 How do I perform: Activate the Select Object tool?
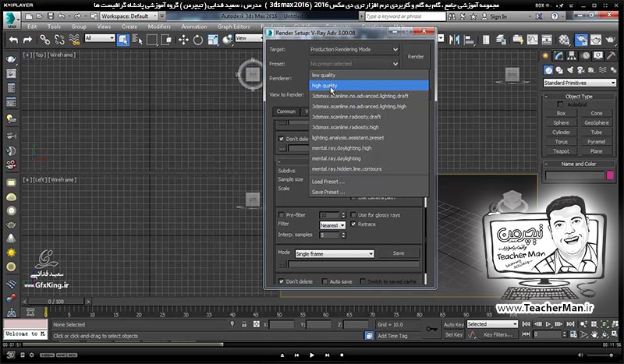click(123, 40)
